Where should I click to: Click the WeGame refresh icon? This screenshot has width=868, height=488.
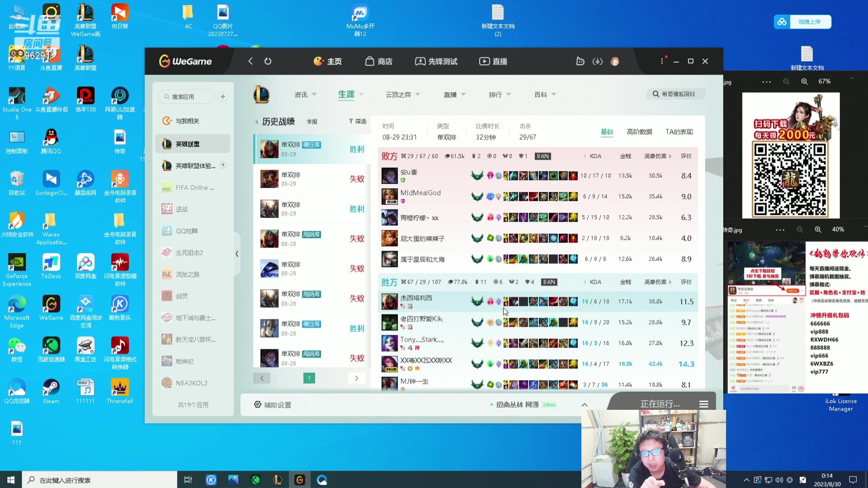268,61
